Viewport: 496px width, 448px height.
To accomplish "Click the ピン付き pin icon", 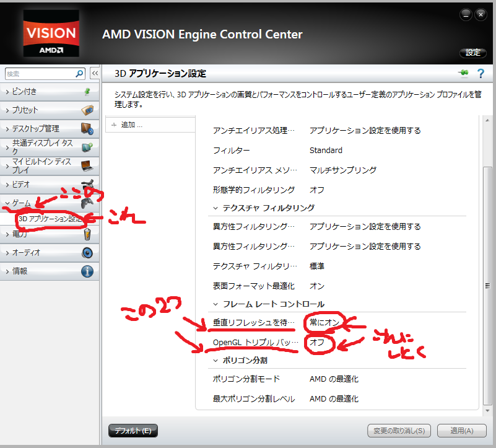I will 87,92.
